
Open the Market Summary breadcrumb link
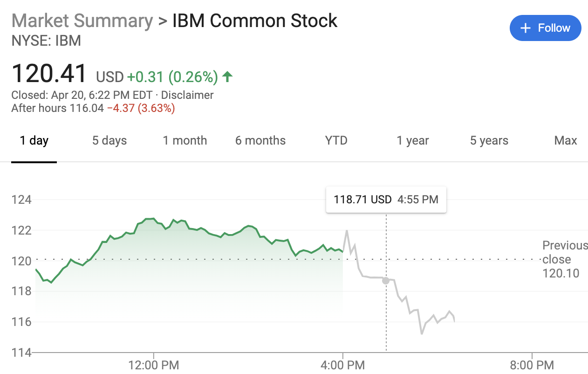pos(82,21)
